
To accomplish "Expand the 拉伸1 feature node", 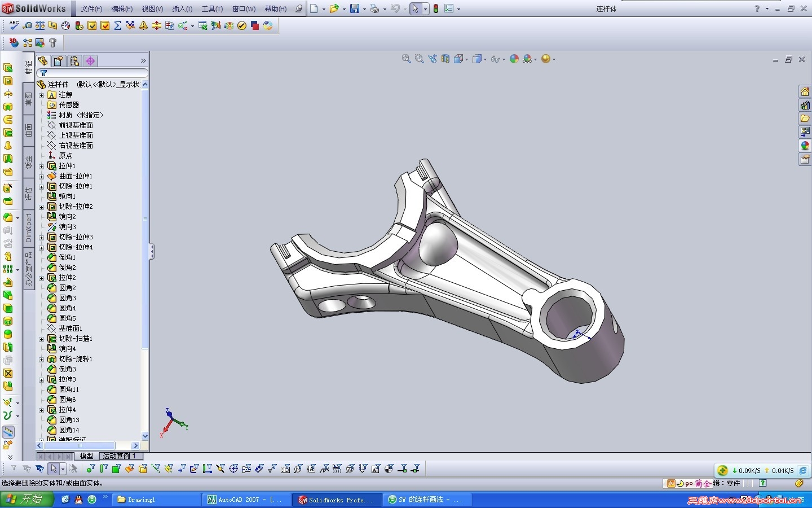I will click(x=41, y=167).
